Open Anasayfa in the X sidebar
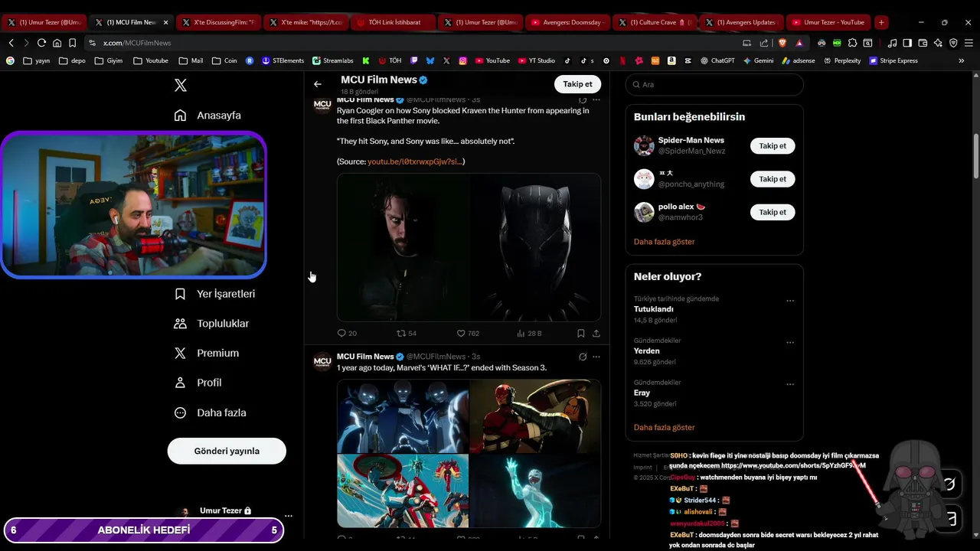The width and height of the screenshot is (980, 551). [207, 116]
